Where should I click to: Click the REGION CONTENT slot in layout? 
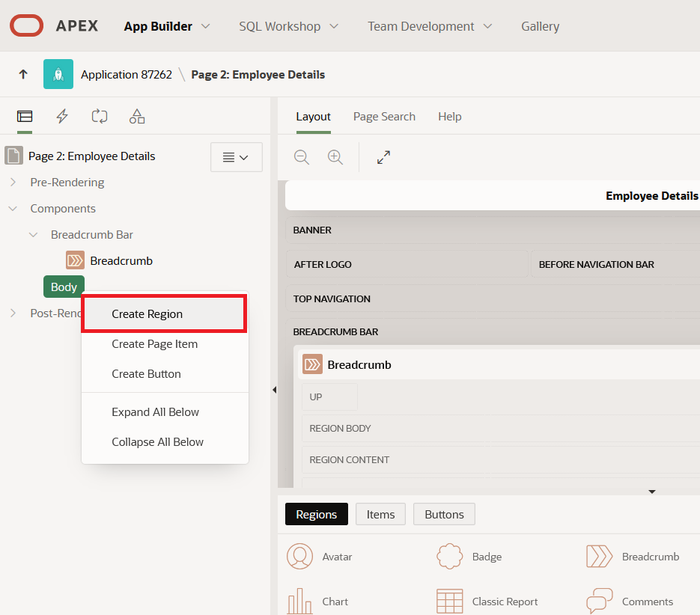(501, 459)
